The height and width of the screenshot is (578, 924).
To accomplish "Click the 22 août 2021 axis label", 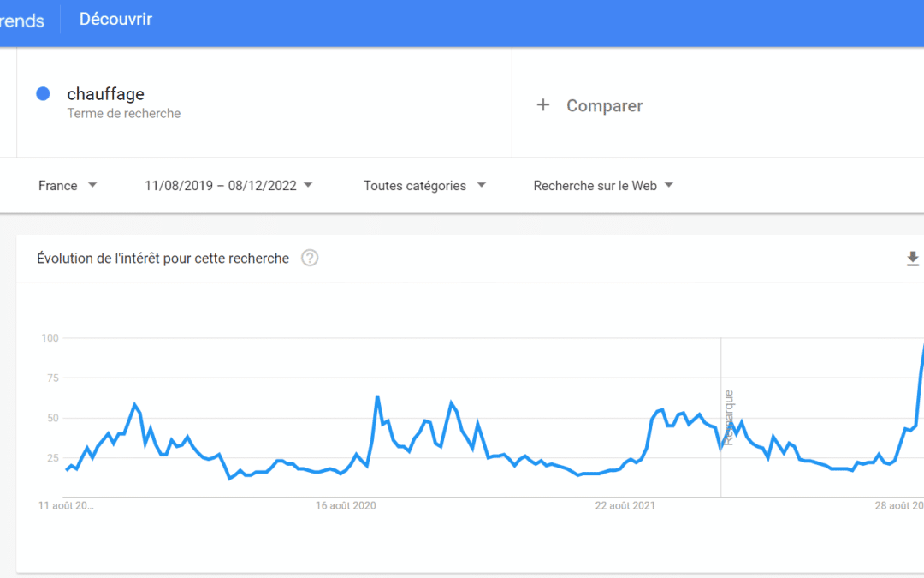I will click(x=625, y=505).
